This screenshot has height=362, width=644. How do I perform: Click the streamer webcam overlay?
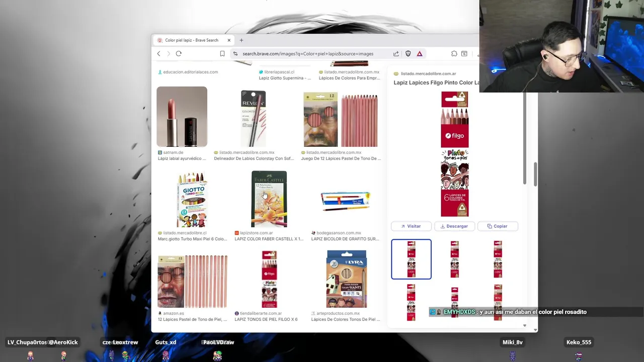coord(561,46)
